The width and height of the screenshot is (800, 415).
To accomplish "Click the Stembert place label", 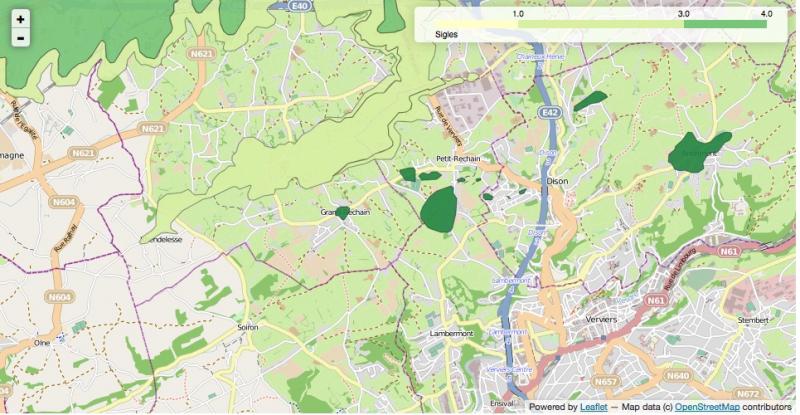I will 751,321.
